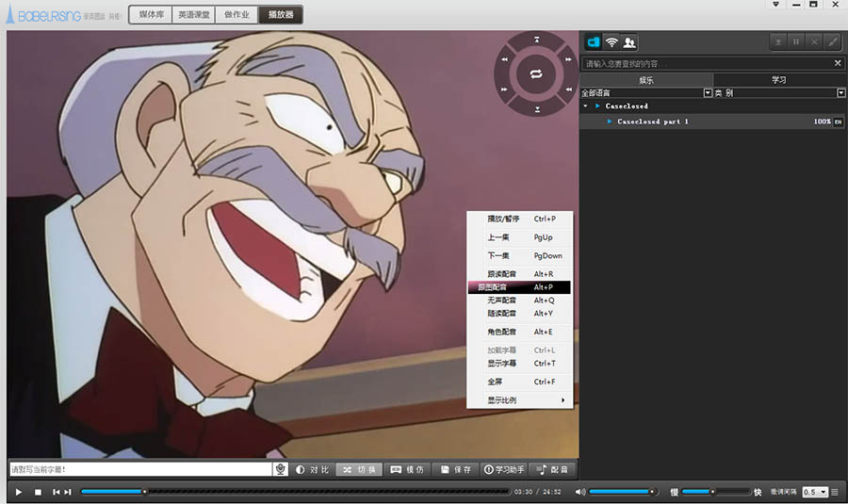This screenshot has height=504, width=848.
Task: Click upper-right forward arrow on circular pad
Action: click(x=568, y=59)
